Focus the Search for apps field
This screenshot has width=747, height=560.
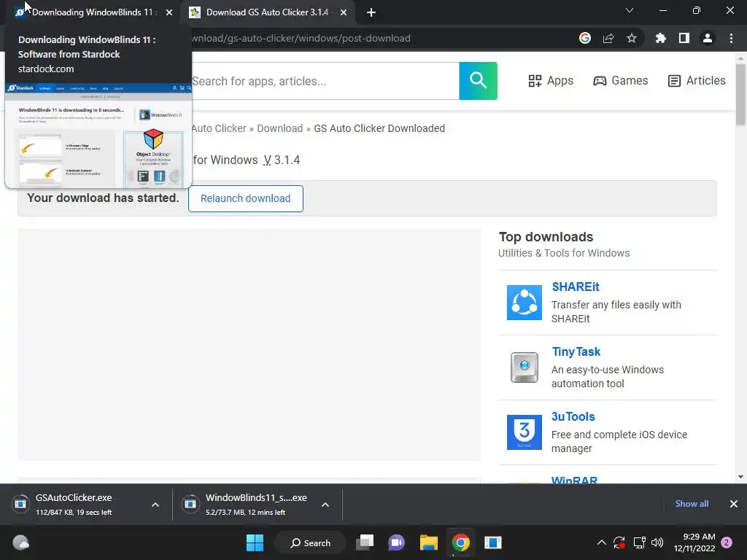[325, 81]
